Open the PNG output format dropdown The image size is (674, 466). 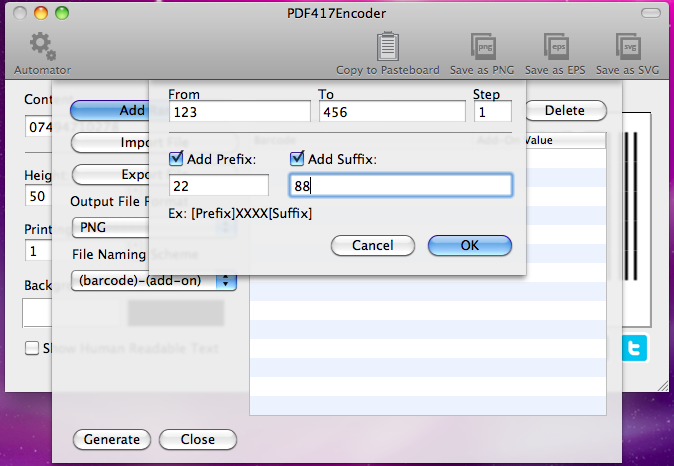(x=110, y=227)
